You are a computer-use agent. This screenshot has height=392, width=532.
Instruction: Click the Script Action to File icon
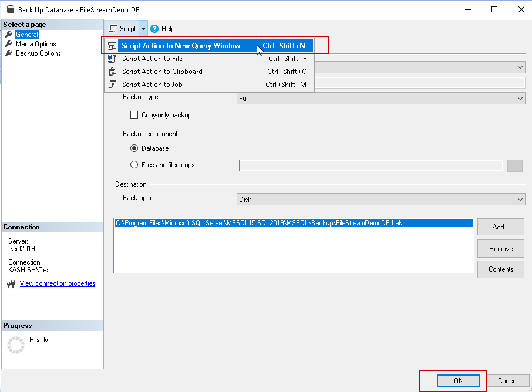pyautogui.click(x=113, y=59)
